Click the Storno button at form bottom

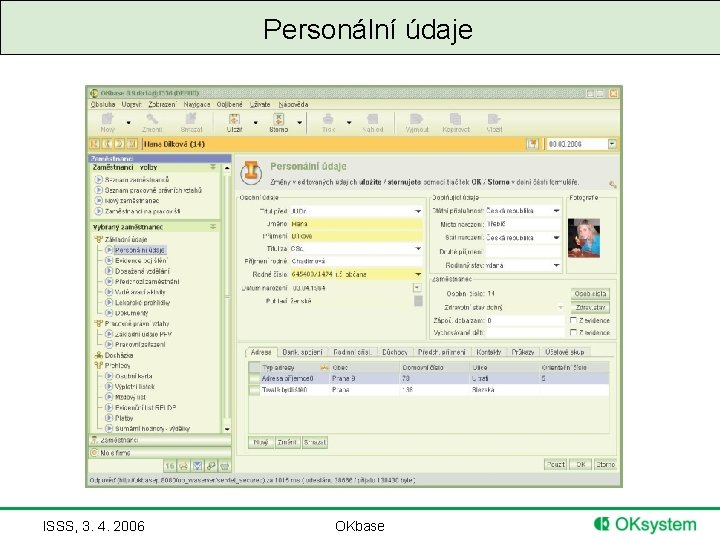(x=605, y=465)
